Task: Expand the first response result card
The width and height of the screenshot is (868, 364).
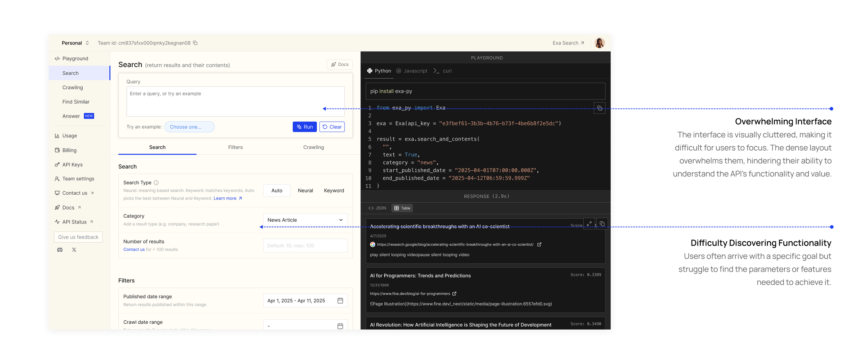Action: coord(589,224)
